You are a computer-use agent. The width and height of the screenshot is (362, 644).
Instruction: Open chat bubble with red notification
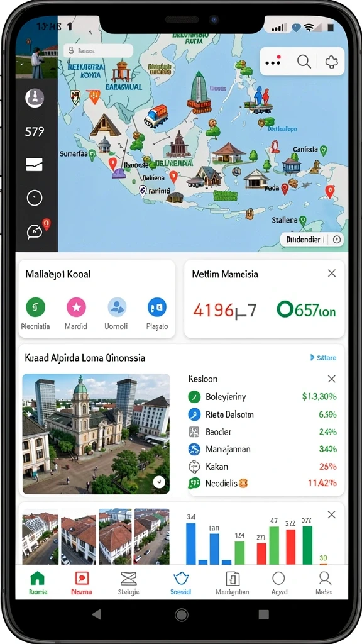[37, 230]
